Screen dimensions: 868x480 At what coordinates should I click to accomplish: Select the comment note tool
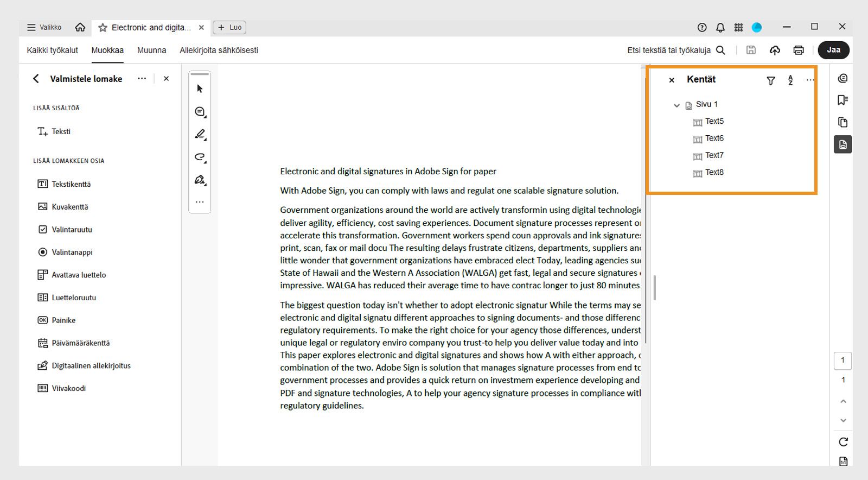tap(200, 112)
